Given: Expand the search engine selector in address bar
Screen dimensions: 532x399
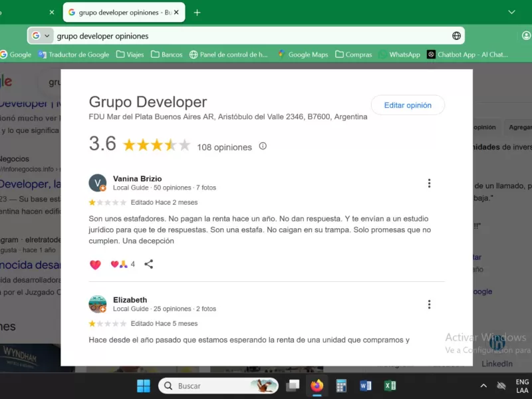Looking at the screenshot, I should click(41, 36).
